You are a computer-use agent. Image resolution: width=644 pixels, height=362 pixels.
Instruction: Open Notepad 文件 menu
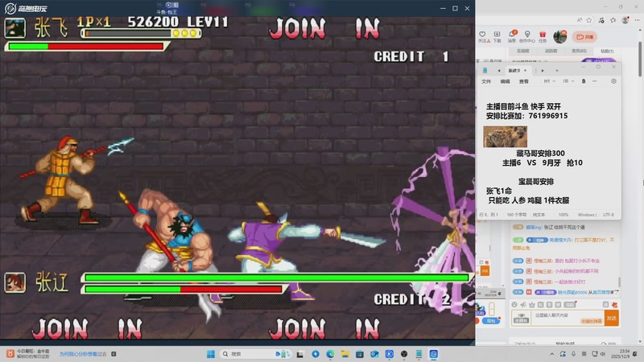coord(486,81)
